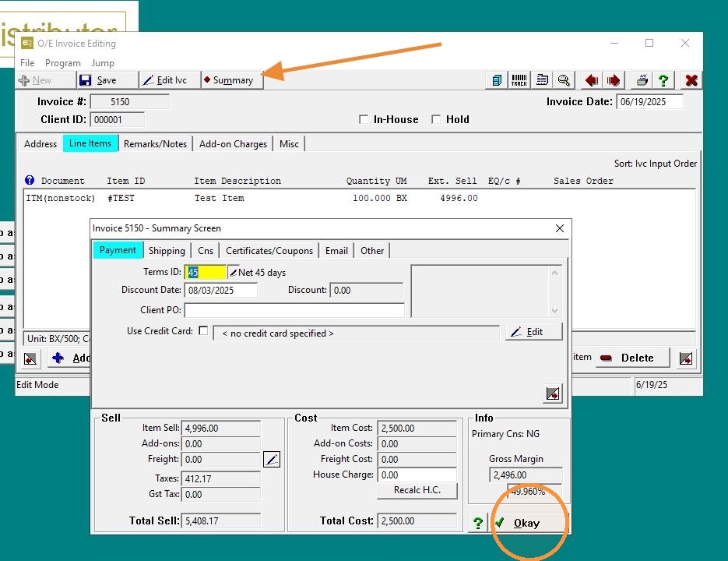Open the Misc tab
The width and height of the screenshot is (728, 561).
[289, 144]
